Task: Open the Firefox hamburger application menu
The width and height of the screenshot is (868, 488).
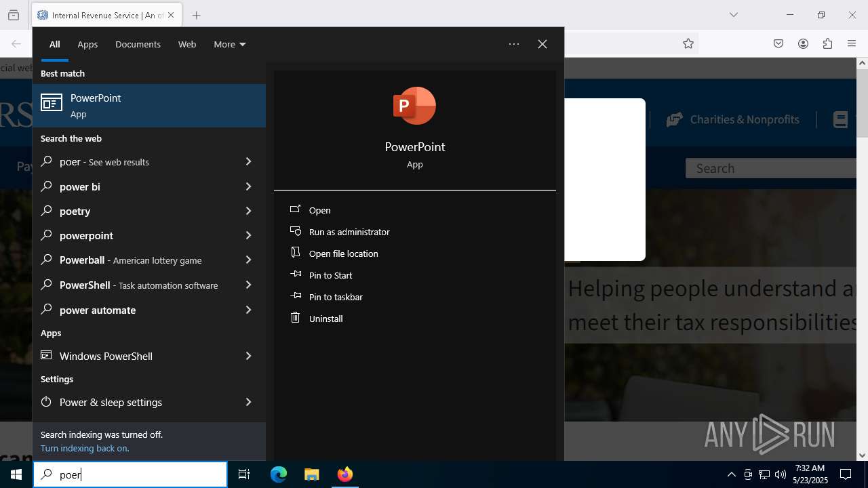Action: coord(852,43)
